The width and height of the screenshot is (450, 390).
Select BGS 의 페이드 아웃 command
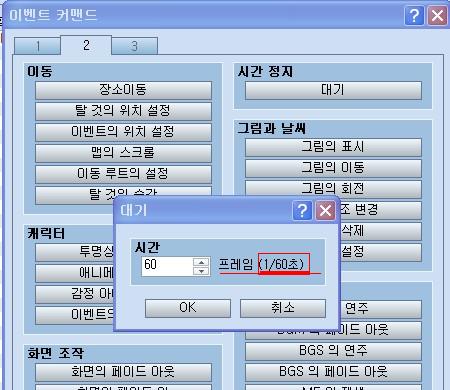(x=333, y=372)
